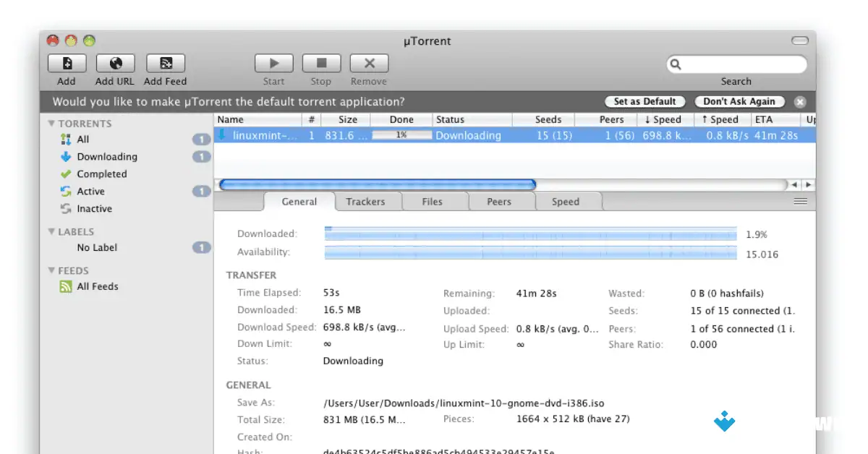Click Don't Ask Again in the banner

click(x=739, y=101)
